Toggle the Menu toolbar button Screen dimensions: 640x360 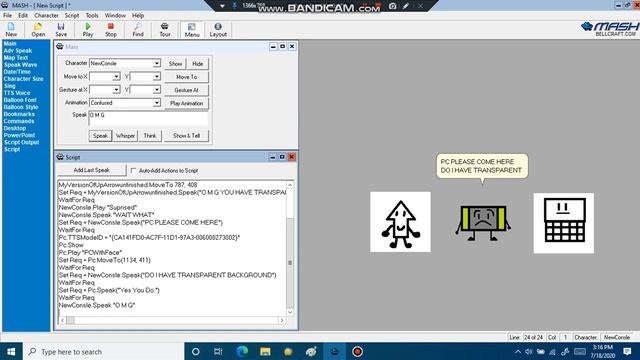pos(192,30)
